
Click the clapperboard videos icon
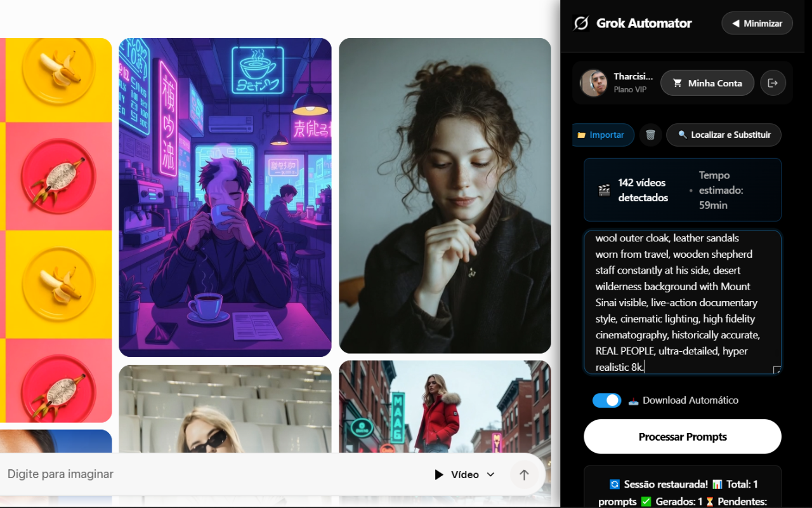point(604,190)
